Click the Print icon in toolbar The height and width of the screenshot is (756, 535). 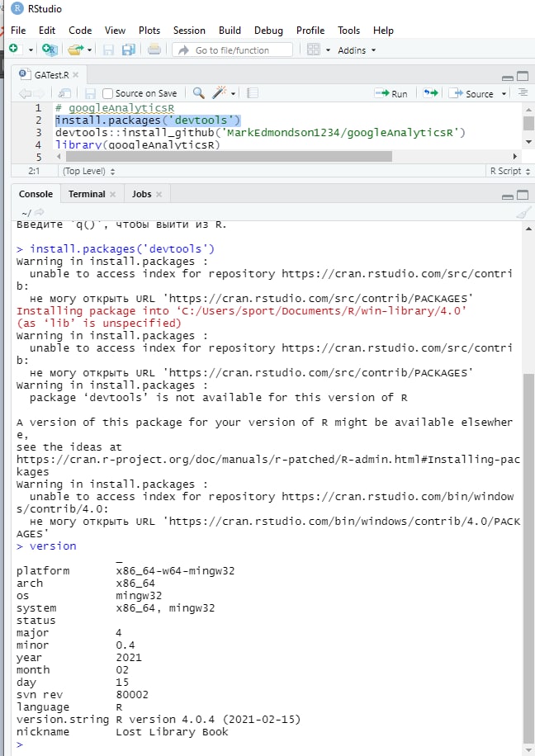point(154,50)
